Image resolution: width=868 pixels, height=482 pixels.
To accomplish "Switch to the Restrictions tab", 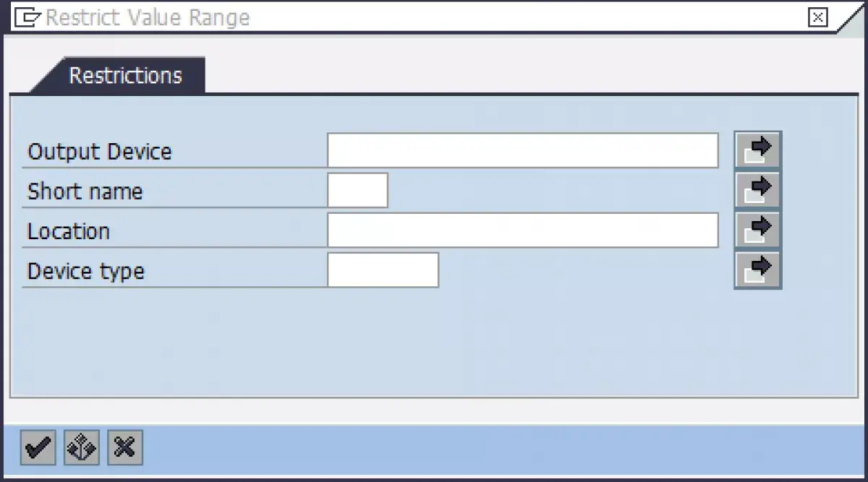I will pos(125,75).
